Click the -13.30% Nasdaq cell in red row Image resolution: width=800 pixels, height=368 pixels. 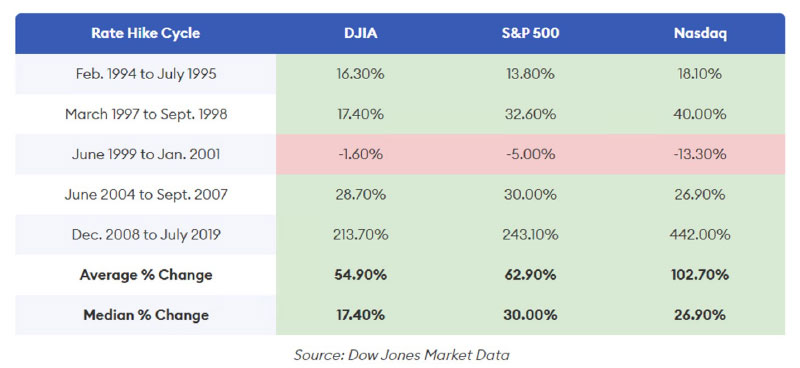(700, 154)
